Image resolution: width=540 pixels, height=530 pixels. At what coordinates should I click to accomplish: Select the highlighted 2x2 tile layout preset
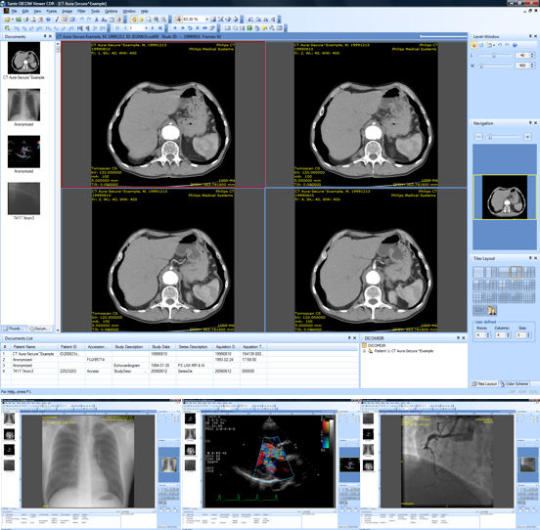pyautogui.click(x=516, y=272)
